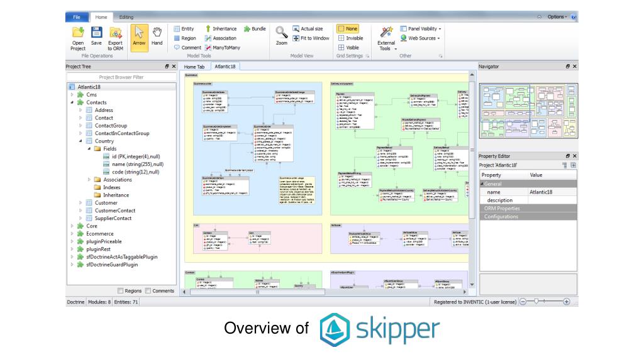Click the Zoom magnifier icon
Screen dimensions: 644x362
[281, 32]
